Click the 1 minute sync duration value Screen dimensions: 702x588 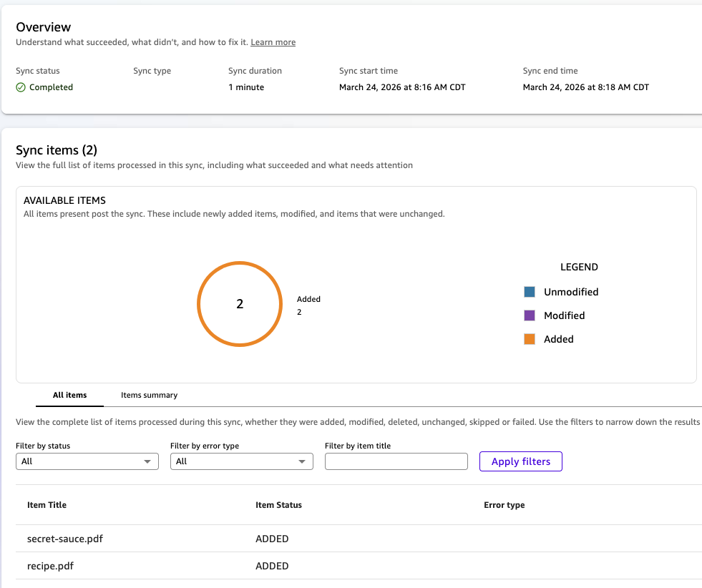[246, 87]
